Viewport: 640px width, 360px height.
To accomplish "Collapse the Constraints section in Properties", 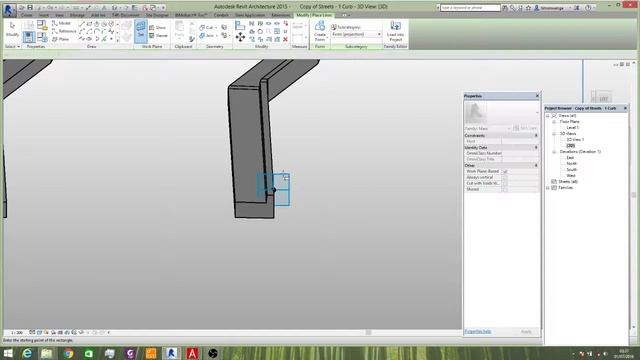I will pyautogui.click(x=536, y=136).
